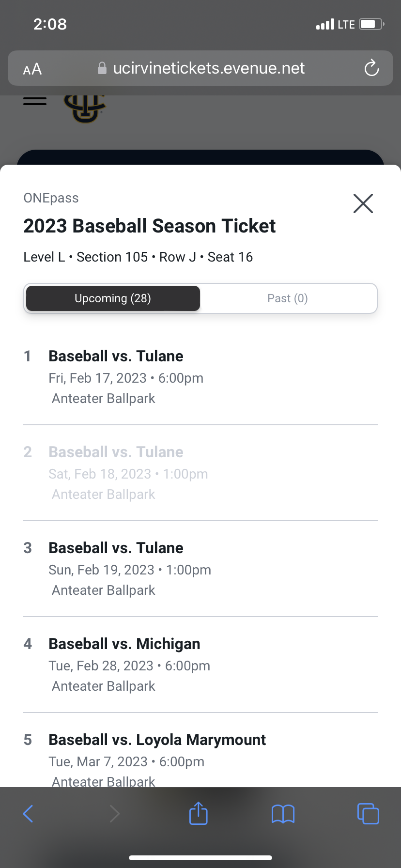The height and width of the screenshot is (868, 401).
Task: Tap the UC Irvine logo
Action: tap(85, 108)
